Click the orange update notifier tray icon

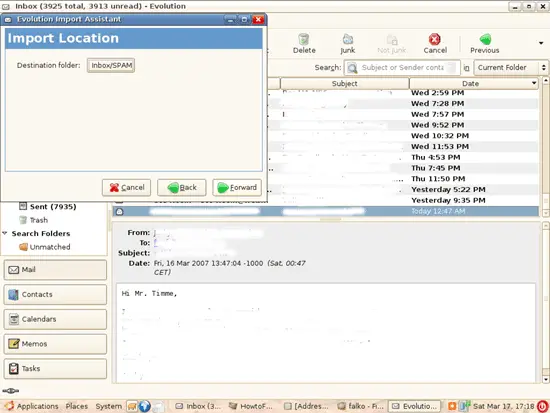(x=452, y=406)
